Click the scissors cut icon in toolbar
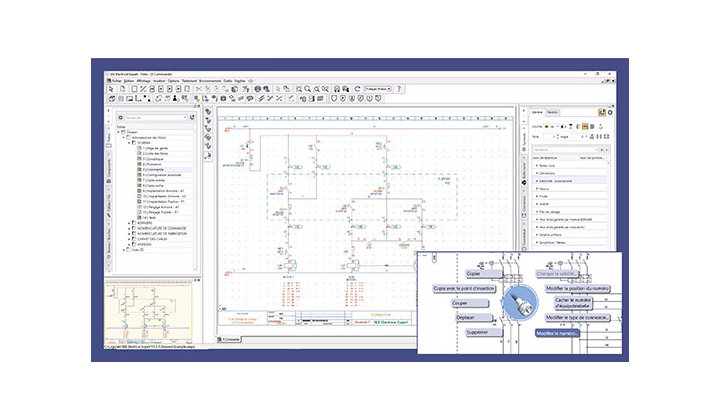Viewport: 720px width, 420px height. (198, 89)
